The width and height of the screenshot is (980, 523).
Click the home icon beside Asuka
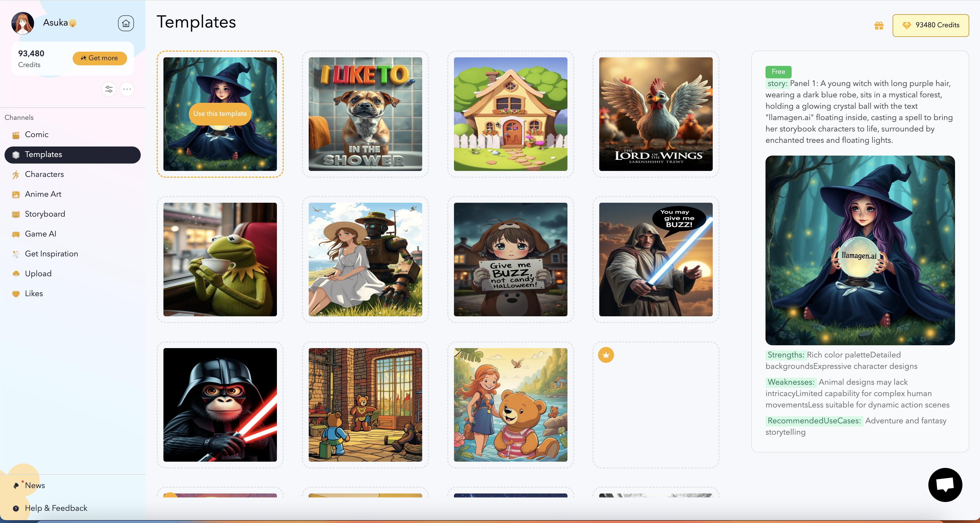[x=125, y=24]
